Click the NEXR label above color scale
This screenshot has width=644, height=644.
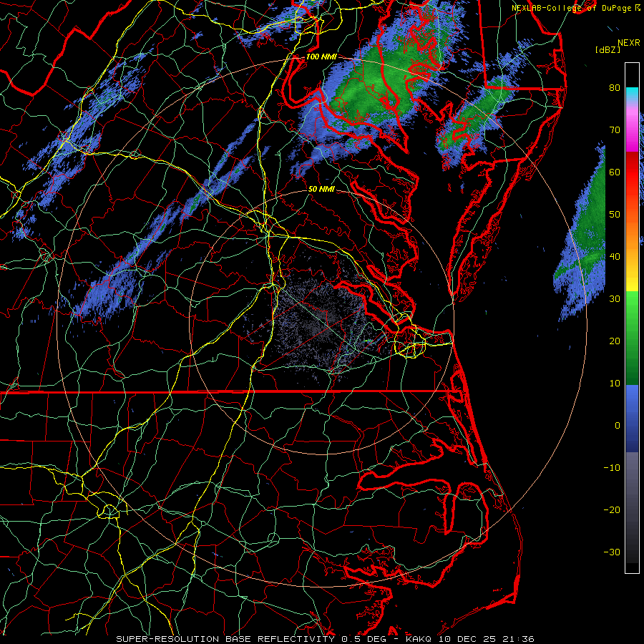click(629, 43)
